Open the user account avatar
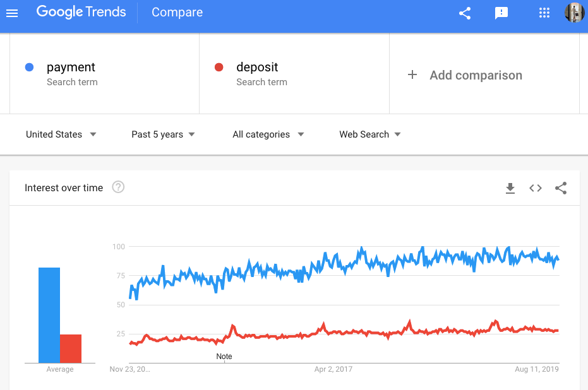 pos(574,13)
